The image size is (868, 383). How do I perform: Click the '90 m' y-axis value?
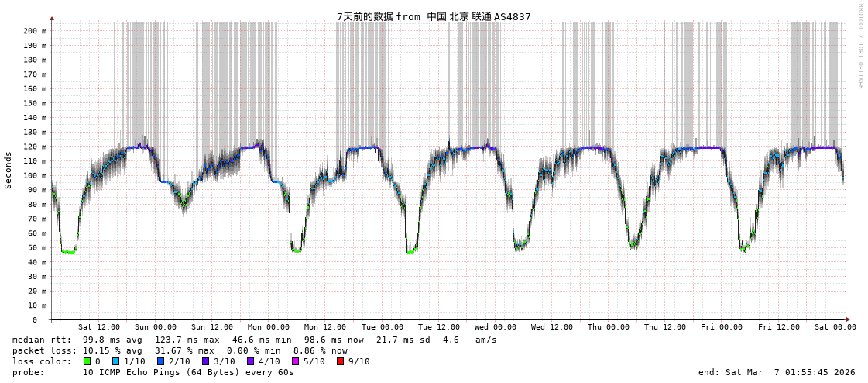37,190
